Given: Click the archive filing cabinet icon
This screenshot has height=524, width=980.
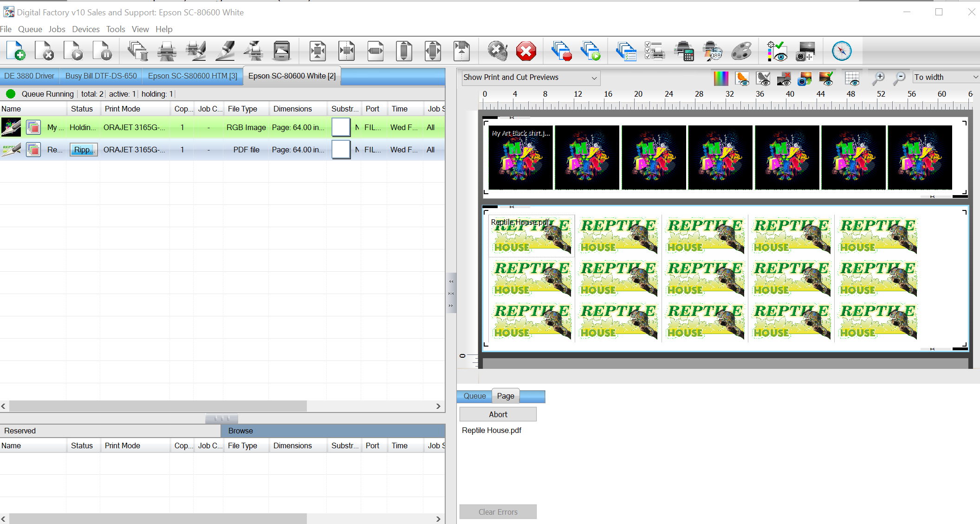Looking at the screenshot, I should click(x=281, y=51).
